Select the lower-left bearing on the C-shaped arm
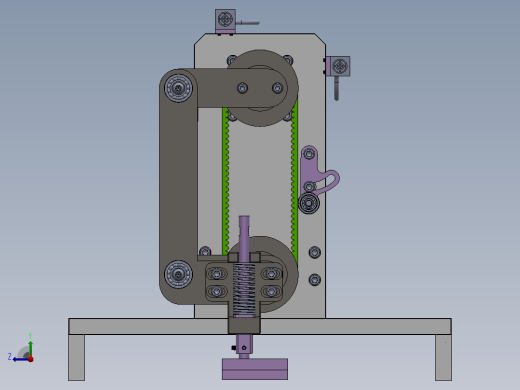The height and width of the screenshot is (390, 520). tap(178, 274)
